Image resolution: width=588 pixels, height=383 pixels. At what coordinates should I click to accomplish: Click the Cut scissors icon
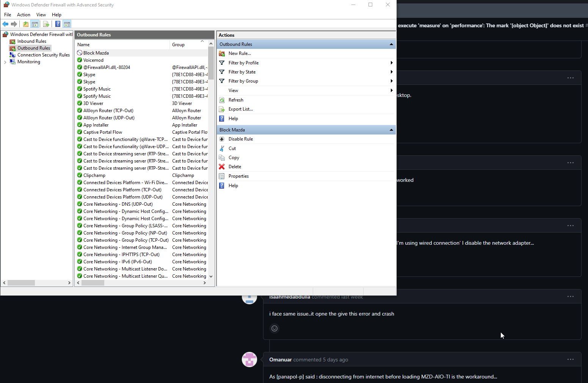222,149
